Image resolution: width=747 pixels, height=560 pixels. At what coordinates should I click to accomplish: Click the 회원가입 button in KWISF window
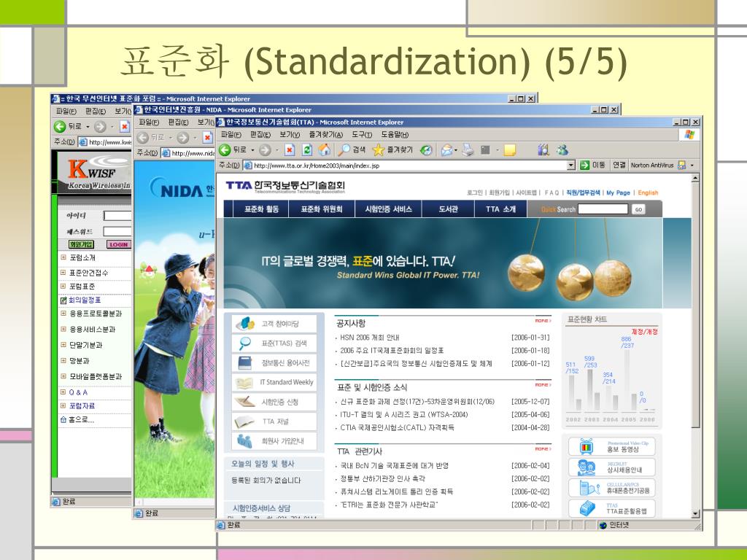click(81, 244)
